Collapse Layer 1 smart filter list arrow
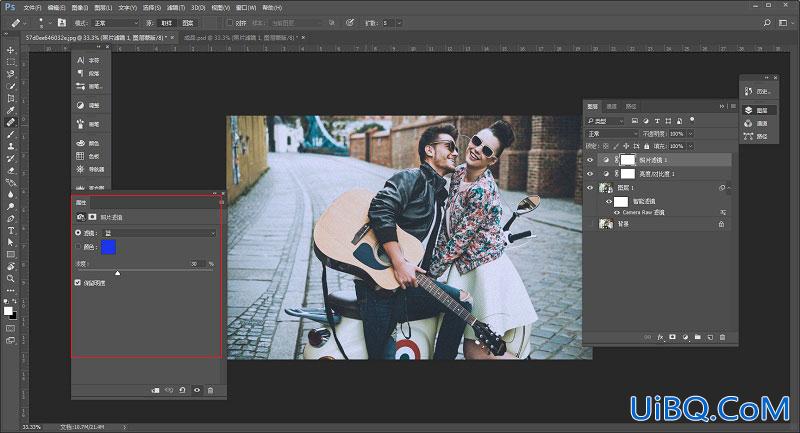The width and height of the screenshot is (800, 433). pyautogui.click(x=729, y=188)
